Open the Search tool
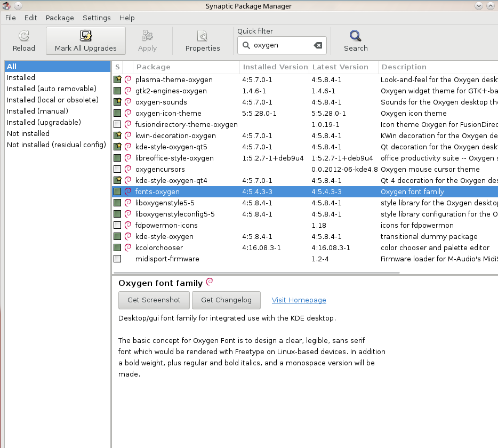This screenshot has width=498, height=448. point(356,36)
